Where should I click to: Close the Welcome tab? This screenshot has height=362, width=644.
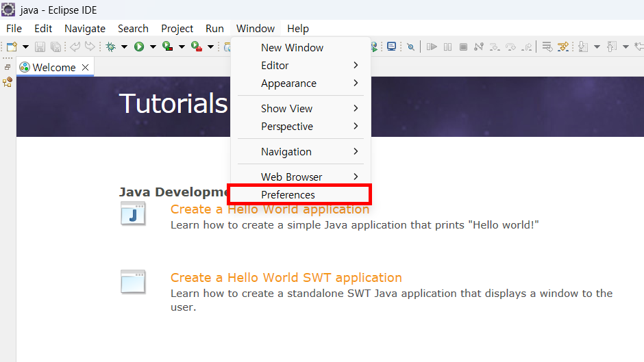click(86, 67)
